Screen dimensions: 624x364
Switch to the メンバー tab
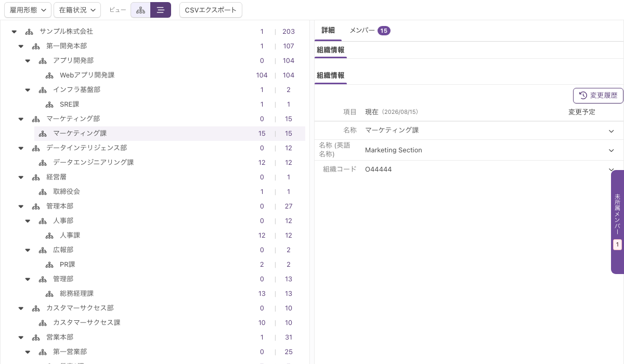pos(369,31)
